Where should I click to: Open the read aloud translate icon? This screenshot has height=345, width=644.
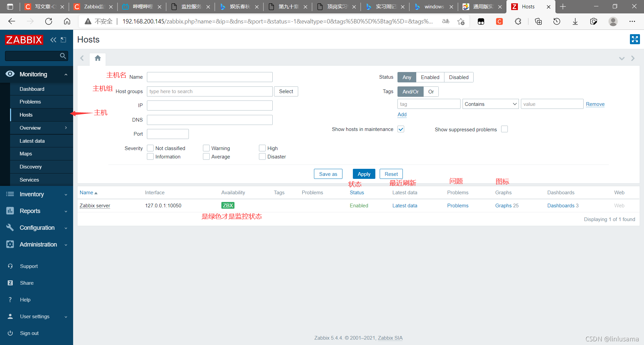(445, 21)
